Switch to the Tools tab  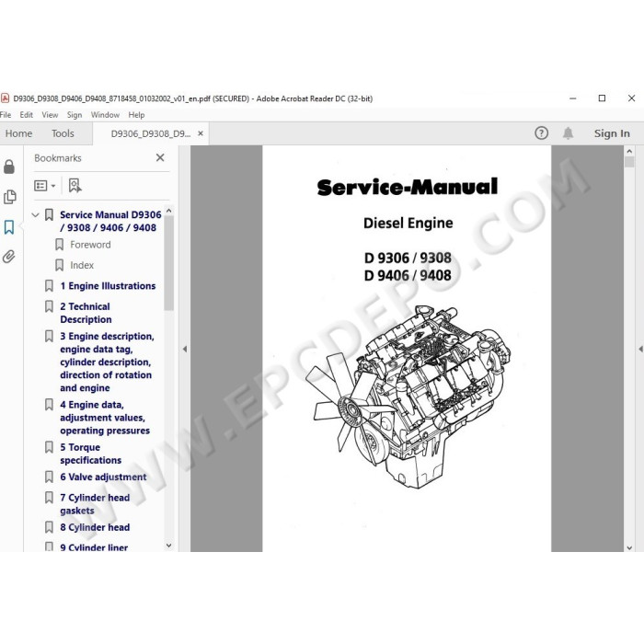(63, 133)
